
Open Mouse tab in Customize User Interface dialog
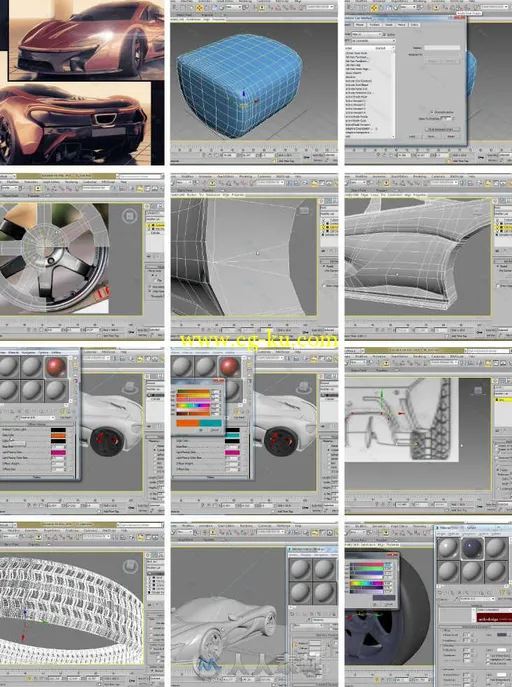click(x=360, y=25)
